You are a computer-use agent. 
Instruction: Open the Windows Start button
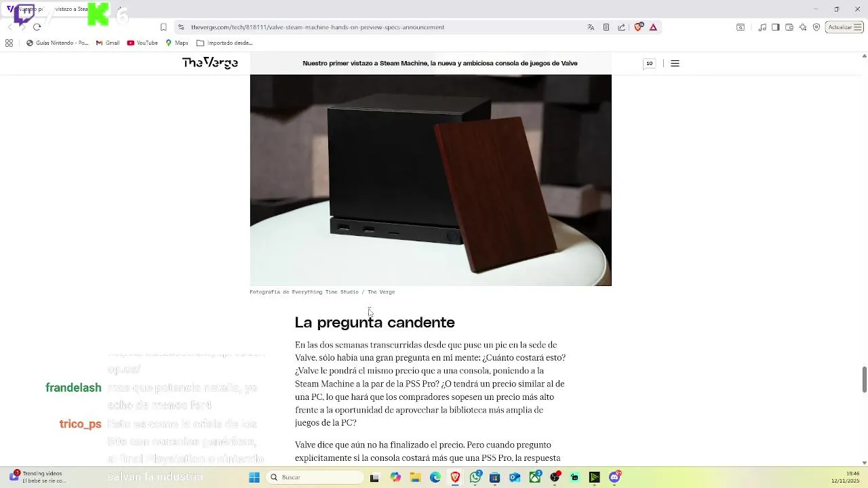click(254, 477)
